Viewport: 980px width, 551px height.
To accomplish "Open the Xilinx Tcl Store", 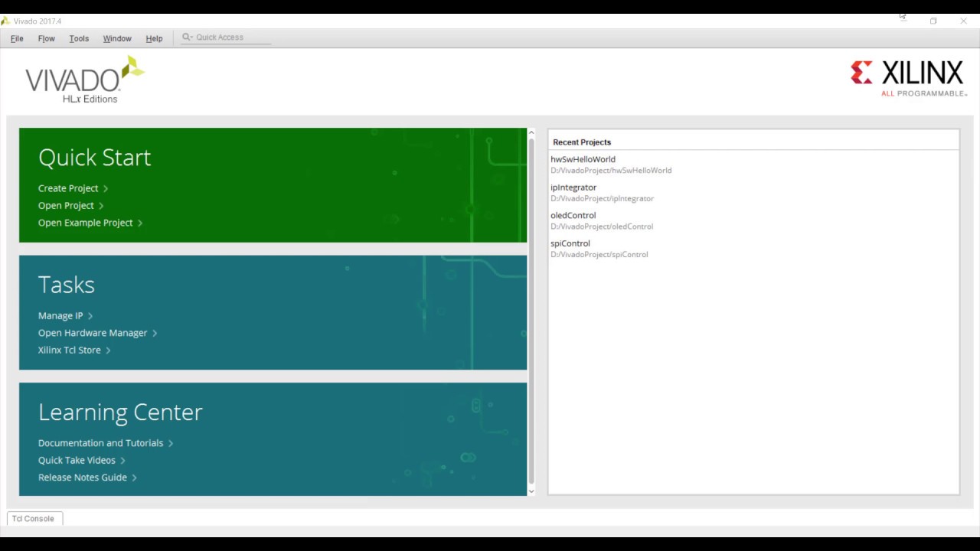I will (70, 350).
